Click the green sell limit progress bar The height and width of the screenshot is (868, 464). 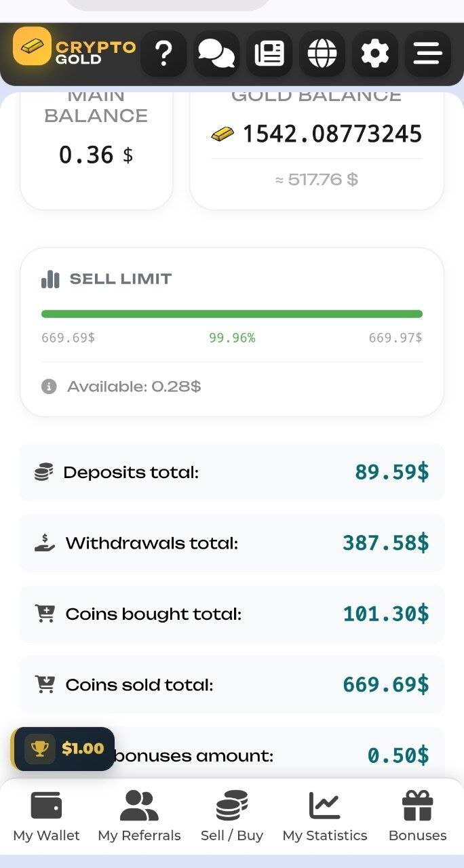pos(232,314)
